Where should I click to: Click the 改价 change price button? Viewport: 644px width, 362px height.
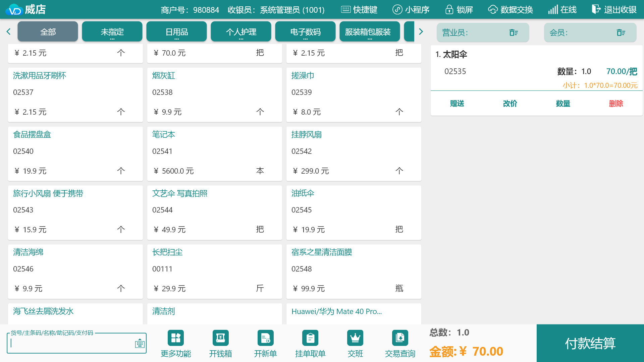(x=510, y=104)
